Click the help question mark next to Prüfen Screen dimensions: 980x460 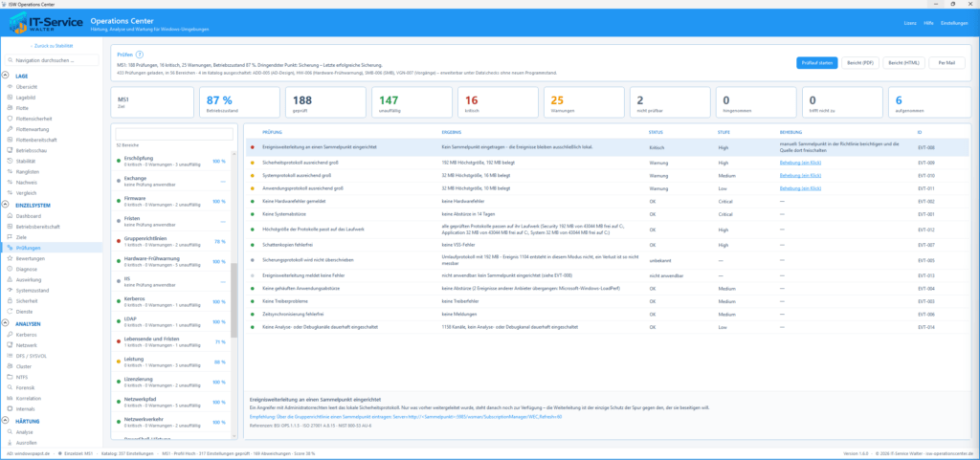pyautogui.click(x=140, y=55)
